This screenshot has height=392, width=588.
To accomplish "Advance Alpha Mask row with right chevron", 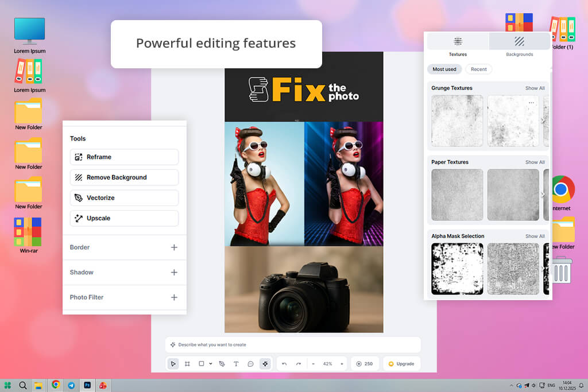I will [x=543, y=269].
